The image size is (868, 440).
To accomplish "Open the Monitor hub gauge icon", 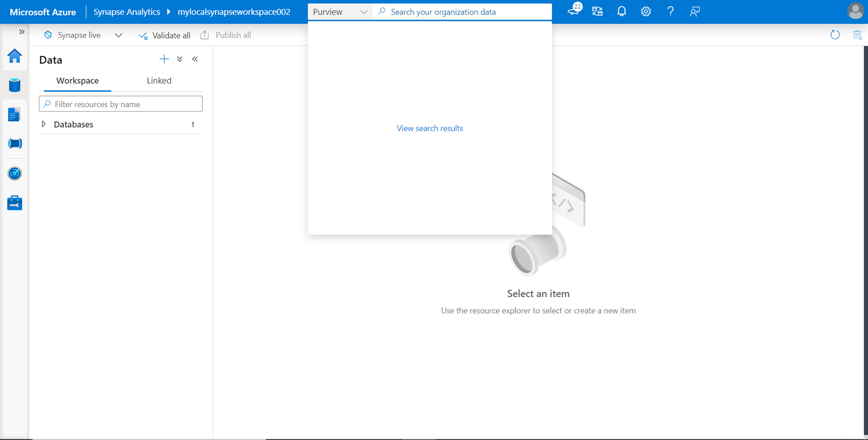I will 15,173.
